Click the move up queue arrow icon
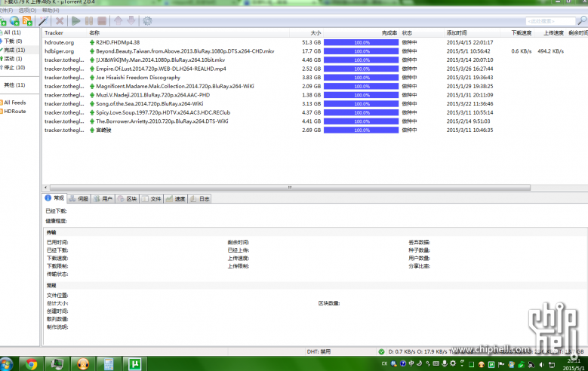Image resolution: width=588 pixels, height=371 pixels. [x=118, y=20]
